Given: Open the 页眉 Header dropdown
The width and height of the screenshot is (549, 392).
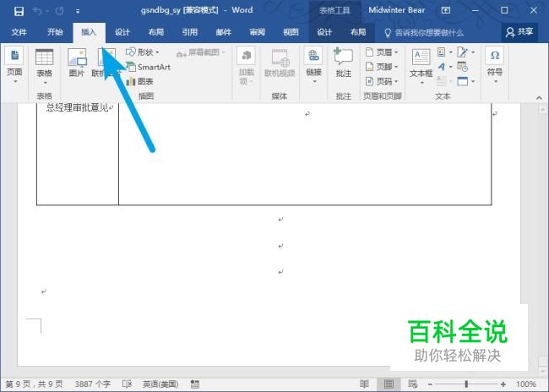Looking at the screenshot, I should point(382,52).
